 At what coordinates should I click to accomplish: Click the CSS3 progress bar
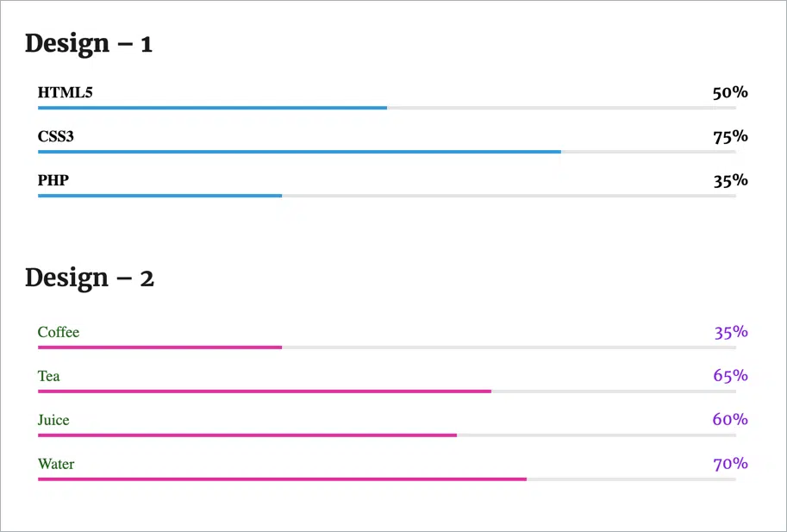[387, 152]
